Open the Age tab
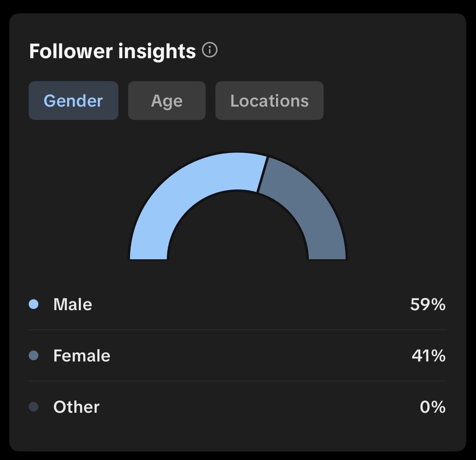The image size is (476, 460). 166,101
